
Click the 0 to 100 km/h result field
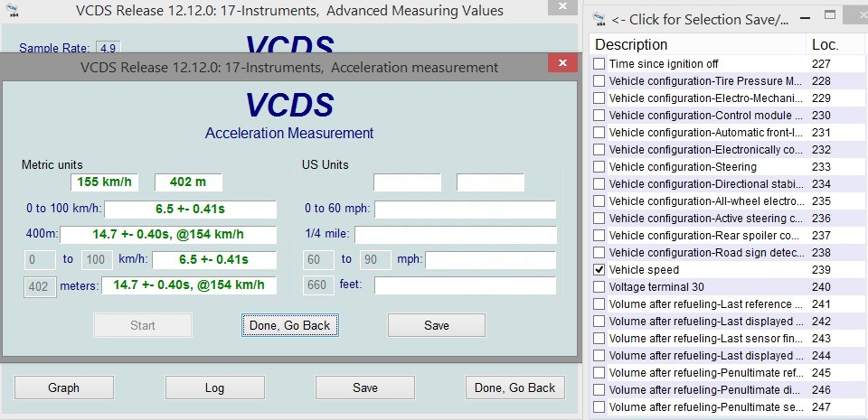click(x=190, y=210)
